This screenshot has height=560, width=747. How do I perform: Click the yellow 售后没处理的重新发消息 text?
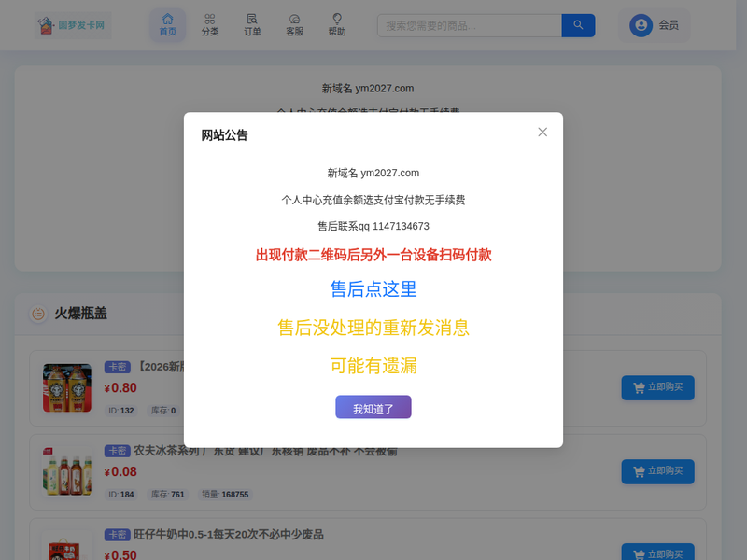point(373,328)
